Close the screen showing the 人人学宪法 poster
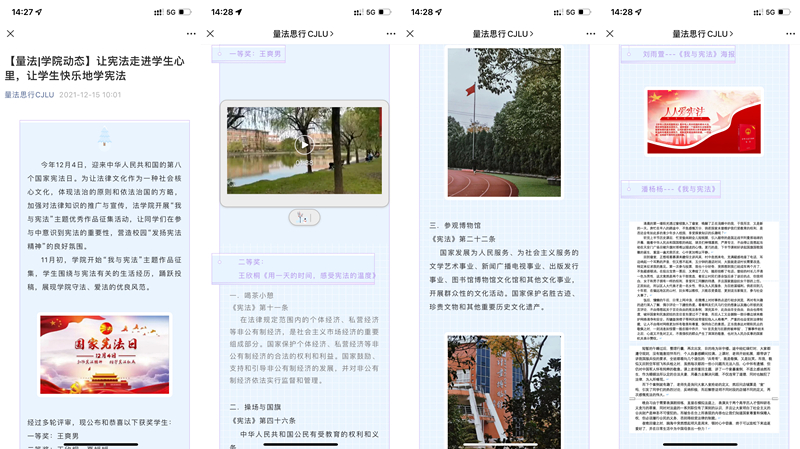 610,34
